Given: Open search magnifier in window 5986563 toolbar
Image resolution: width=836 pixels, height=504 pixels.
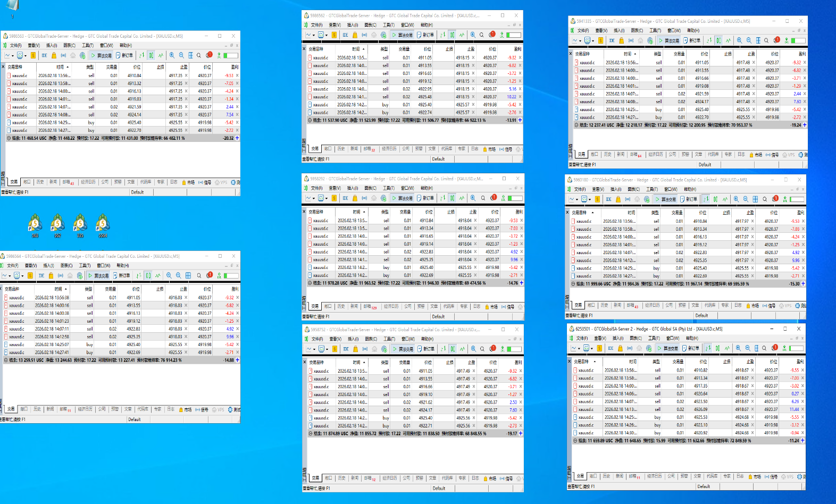Looking at the screenshot, I should (x=199, y=55).
